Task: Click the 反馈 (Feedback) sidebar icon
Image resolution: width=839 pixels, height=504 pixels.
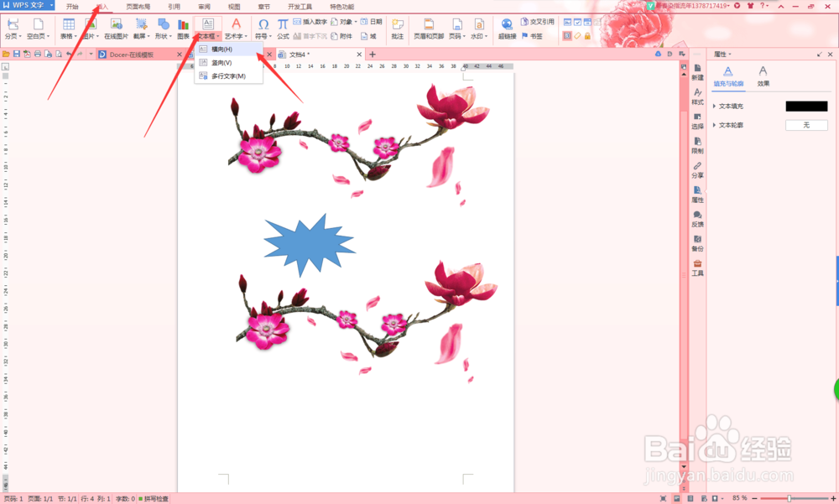Action: click(x=698, y=220)
